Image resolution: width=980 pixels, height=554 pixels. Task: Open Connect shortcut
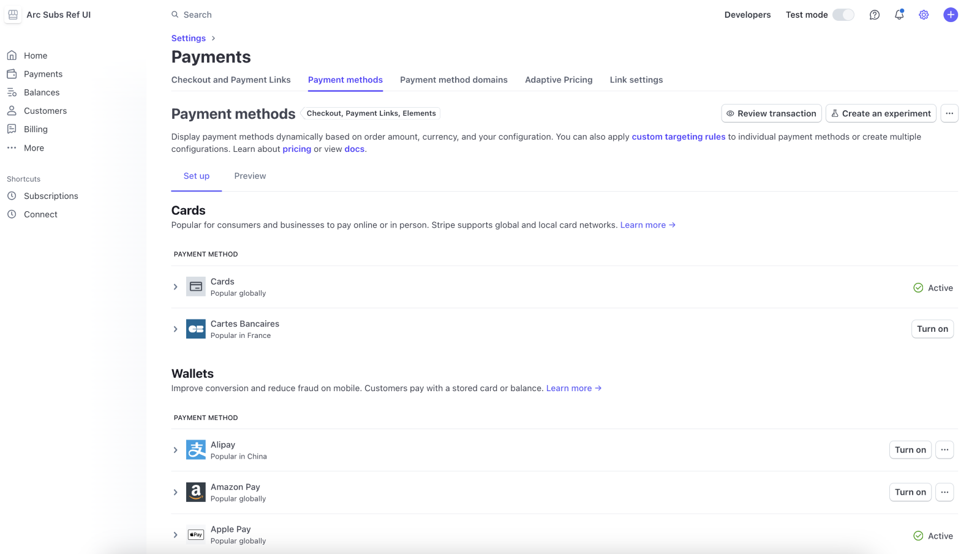pos(40,214)
